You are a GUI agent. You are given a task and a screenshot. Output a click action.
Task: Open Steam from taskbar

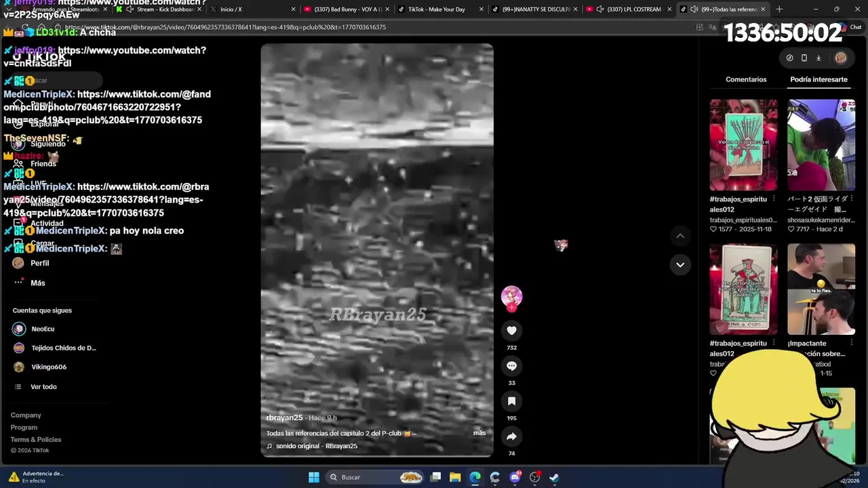click(x=554, y=477)
